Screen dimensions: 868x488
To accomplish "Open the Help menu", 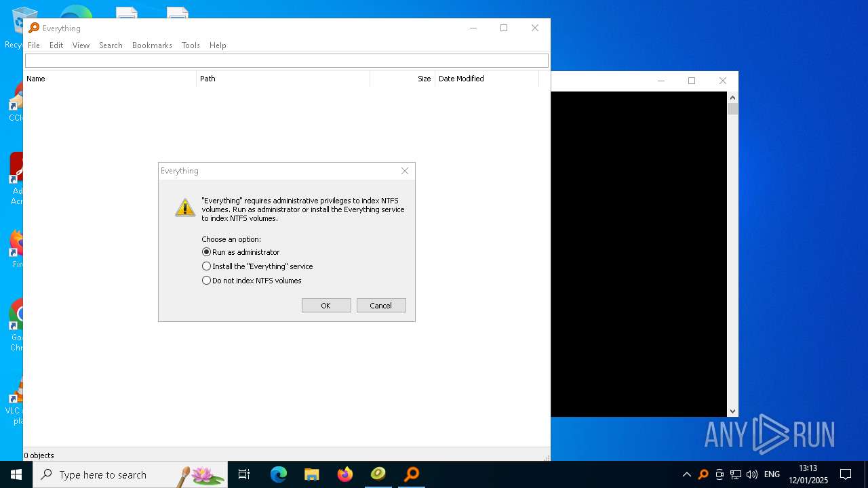I will (218, 45).
